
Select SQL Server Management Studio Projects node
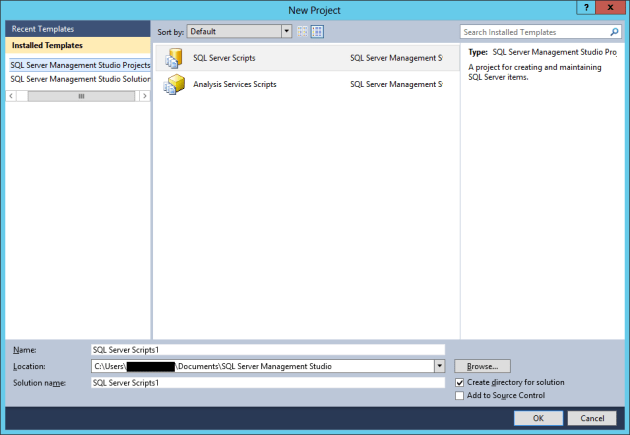click(80, 65)
